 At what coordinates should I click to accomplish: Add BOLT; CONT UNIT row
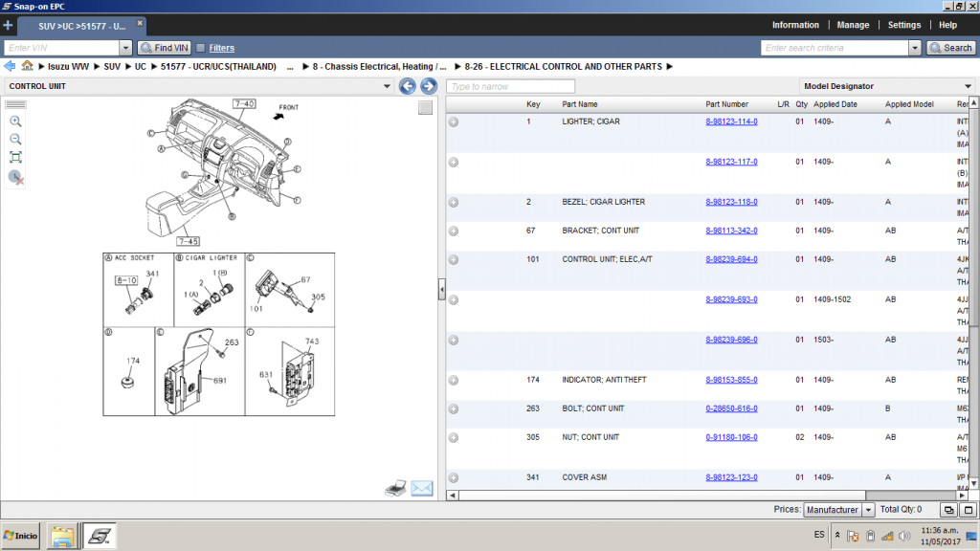tap(454, 409)
